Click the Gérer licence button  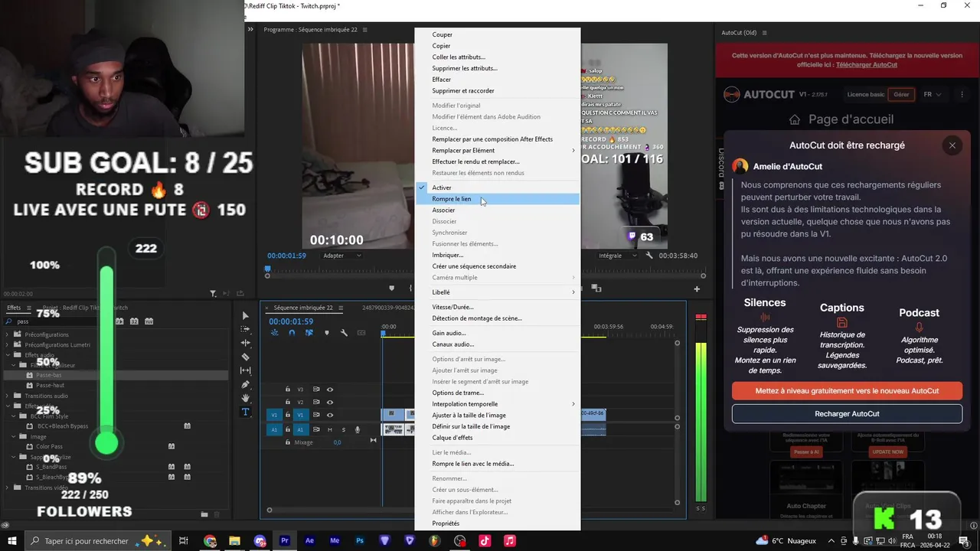tap(901, 95)
